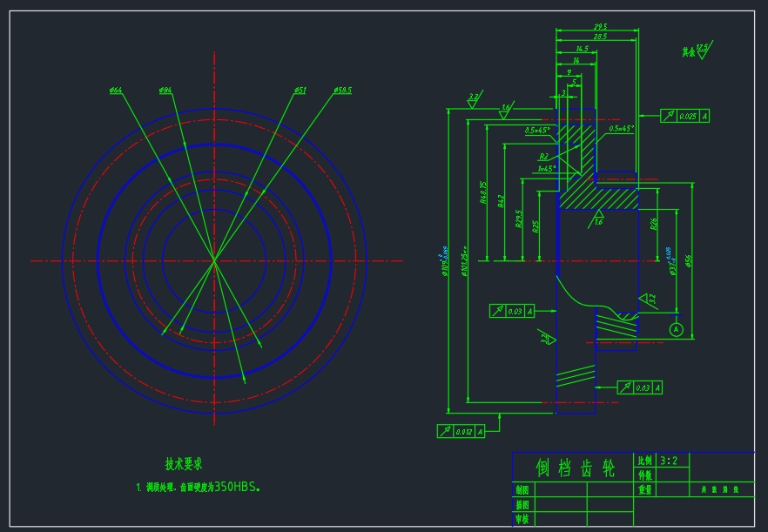Click the 其余 roughness note text

(689, 52)
